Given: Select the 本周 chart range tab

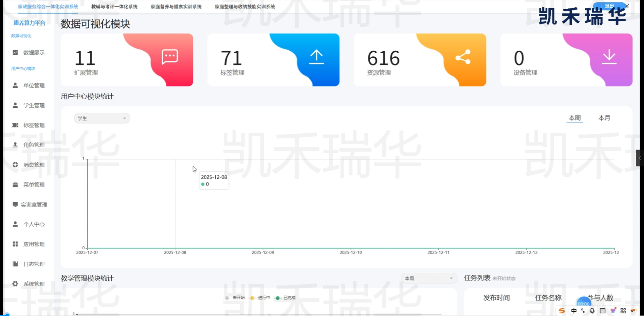Looking at the screenshot, I should [575, 118].
